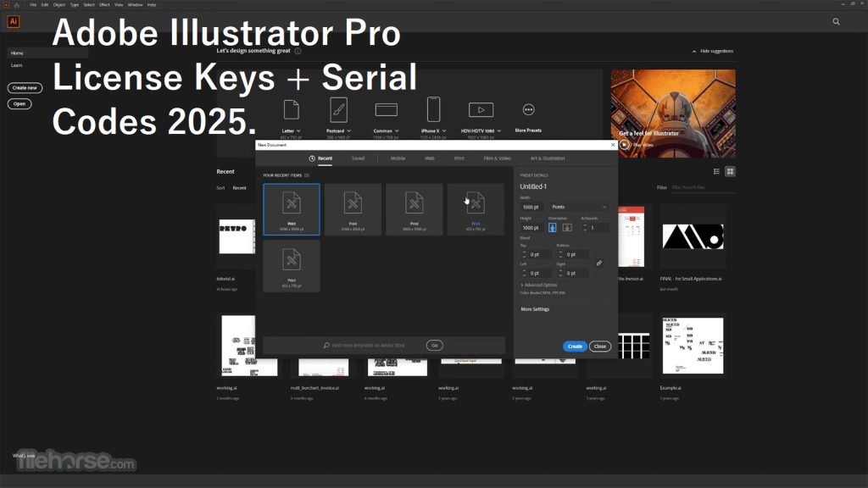Click the Create button
868x488 pixels.
coord(575,347)
